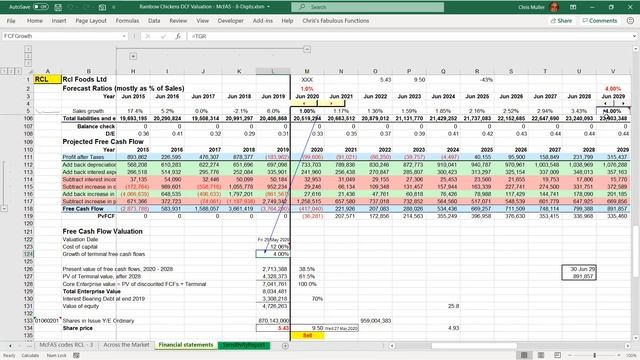
Task: Switch to McFAS codes RCL - 3 sheet
Action: (66, 345)
